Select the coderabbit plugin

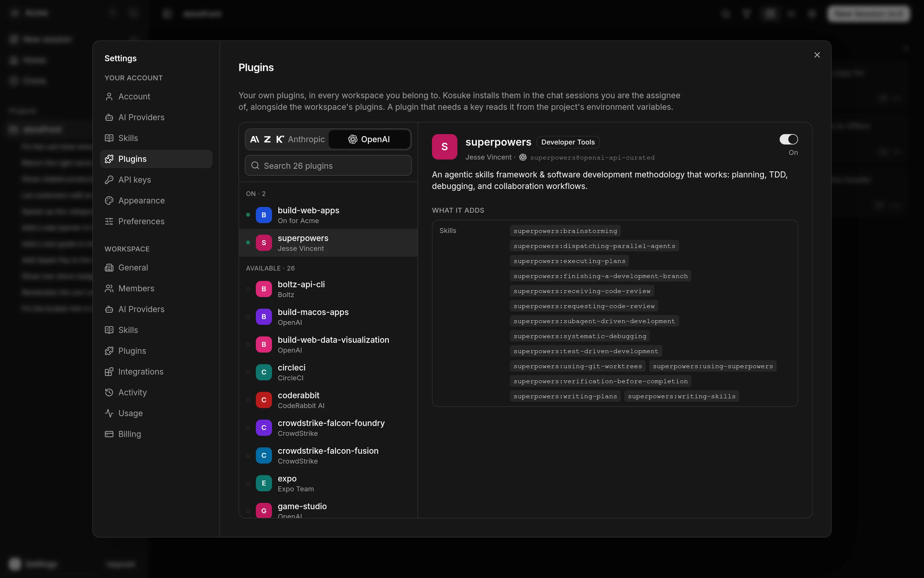pyautogui.click(x=328, y=400)
